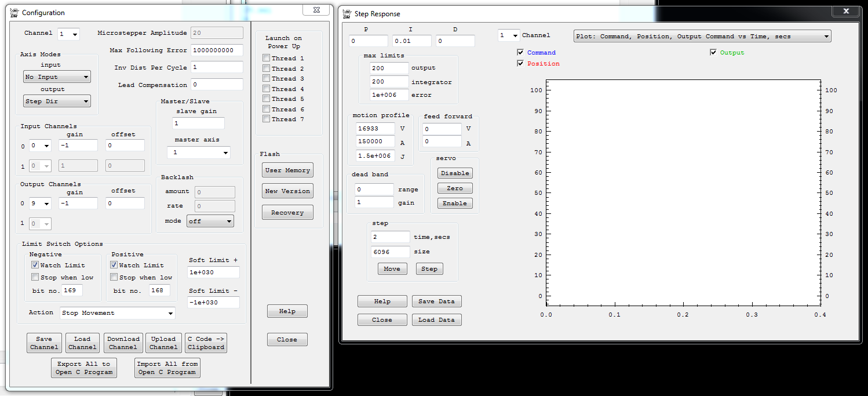Click the step size input field

[x=390, y=252]
